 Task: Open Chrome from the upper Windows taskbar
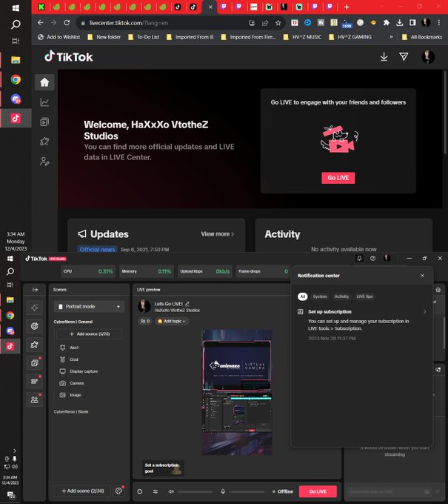coord(16,79)
